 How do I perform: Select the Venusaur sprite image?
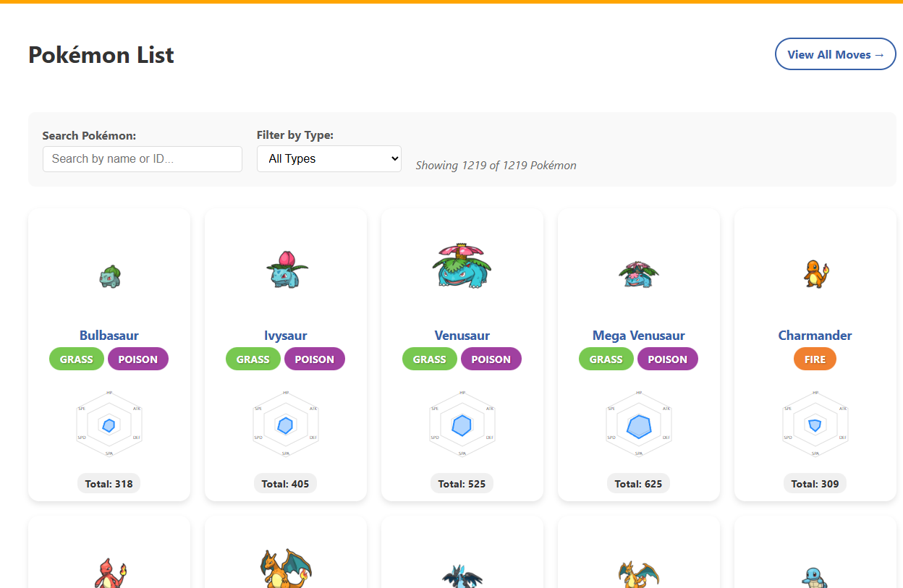click(462, 265)
